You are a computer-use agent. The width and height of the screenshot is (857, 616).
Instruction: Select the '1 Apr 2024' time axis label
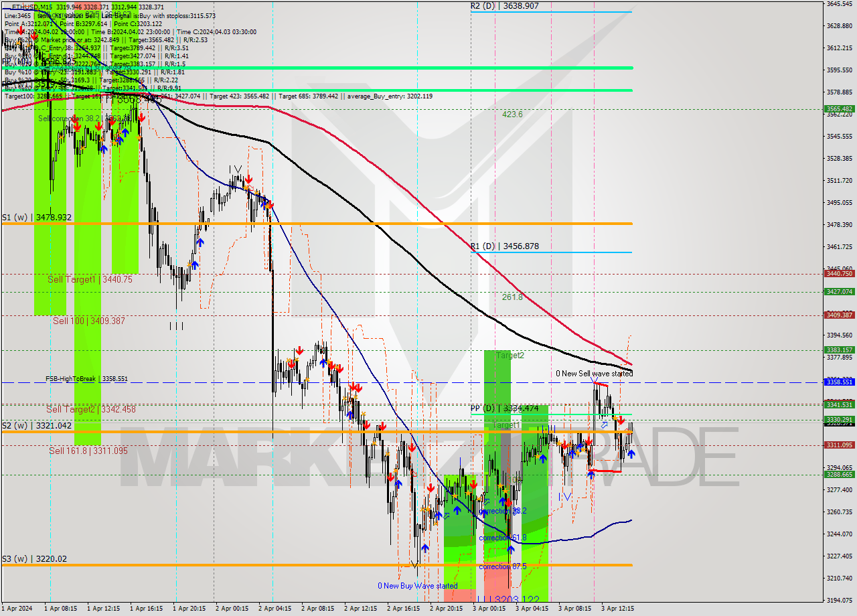pos(17,609)
